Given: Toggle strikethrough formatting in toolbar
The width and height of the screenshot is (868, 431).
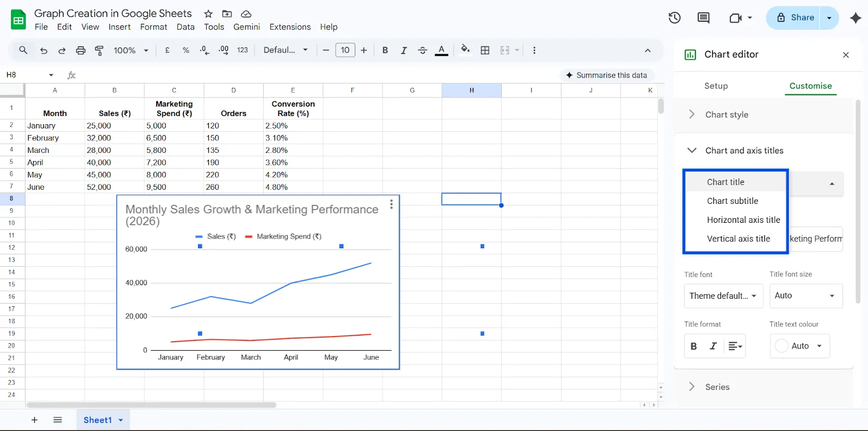Looking at the screenshot, I should (423, 50).
